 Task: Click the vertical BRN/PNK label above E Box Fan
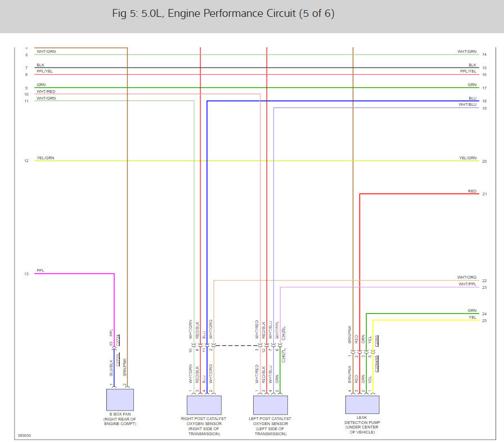pos(125,367)
